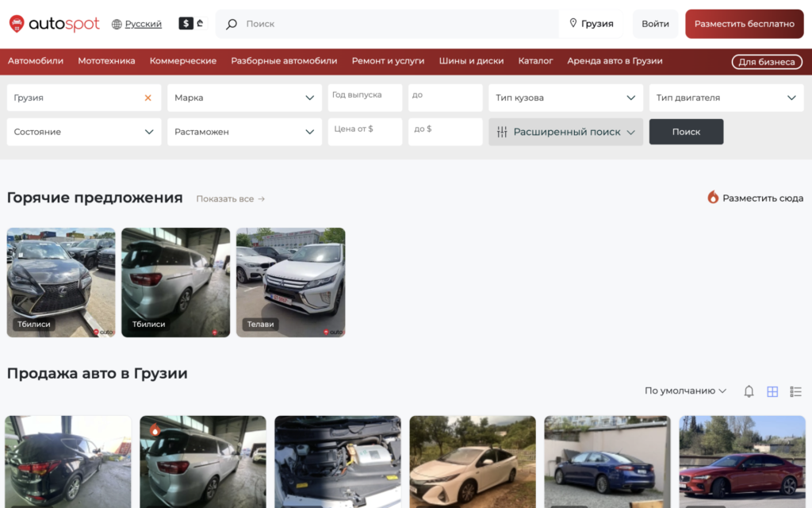Open Разборные автомобили section

pyautogui.click(x=285, y=60)
